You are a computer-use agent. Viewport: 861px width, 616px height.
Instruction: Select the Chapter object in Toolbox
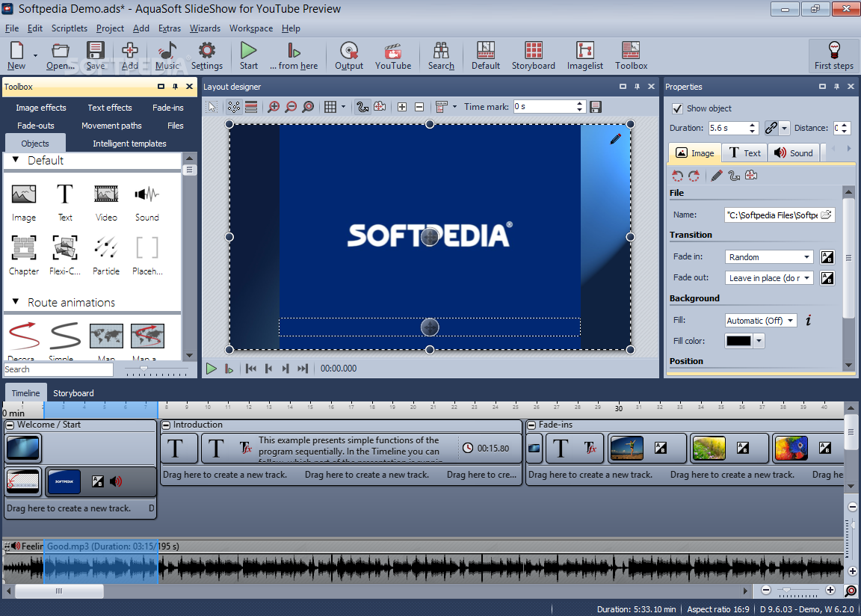[x=24, y=255]
